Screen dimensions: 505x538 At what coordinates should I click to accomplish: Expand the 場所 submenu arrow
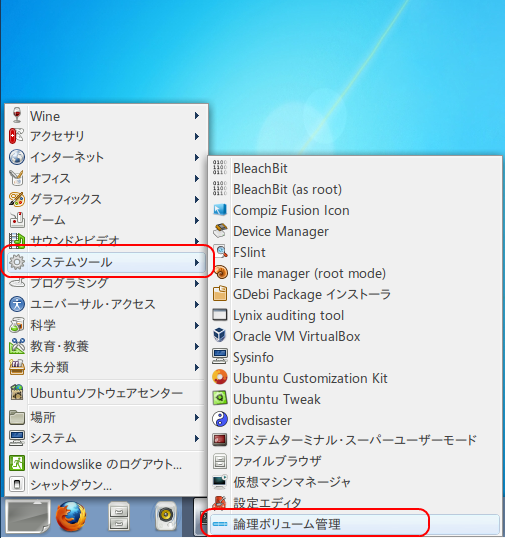(197, 418)
